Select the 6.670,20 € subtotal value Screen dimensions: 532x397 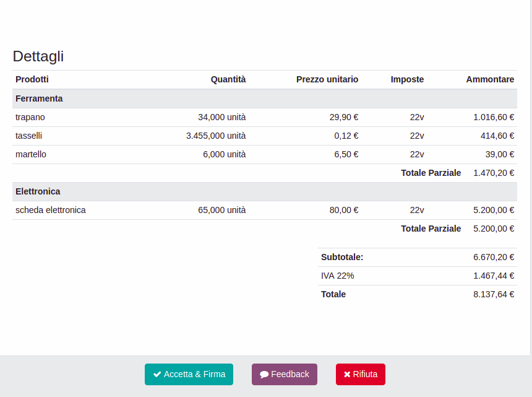pyautogui.click(x=494, y=257)
